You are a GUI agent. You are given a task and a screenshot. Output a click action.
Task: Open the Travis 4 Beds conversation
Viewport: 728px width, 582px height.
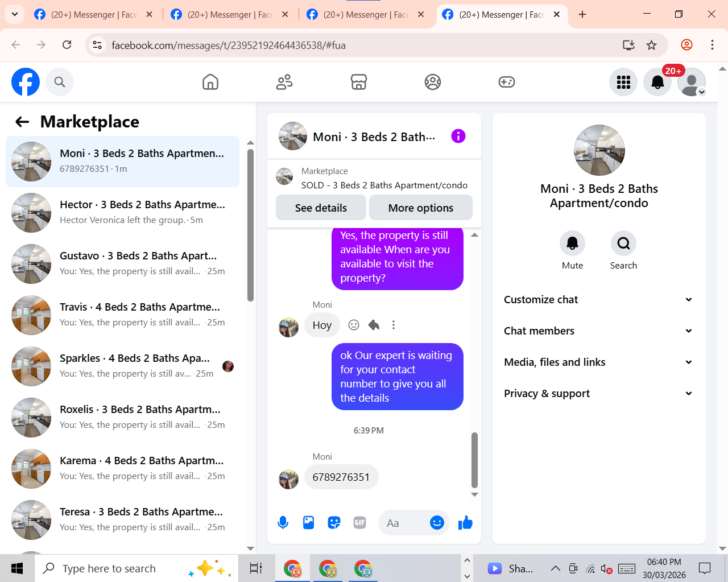tap(122, 315)
